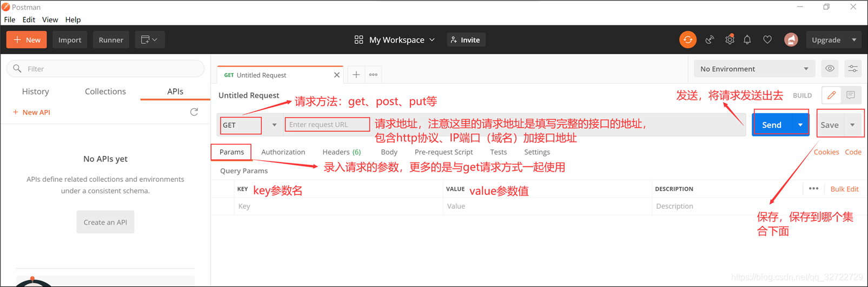Open the params table ellipsis options
The width and height of the screenshot is (868, 287).
pyautogui.click(x=813, y=188)
